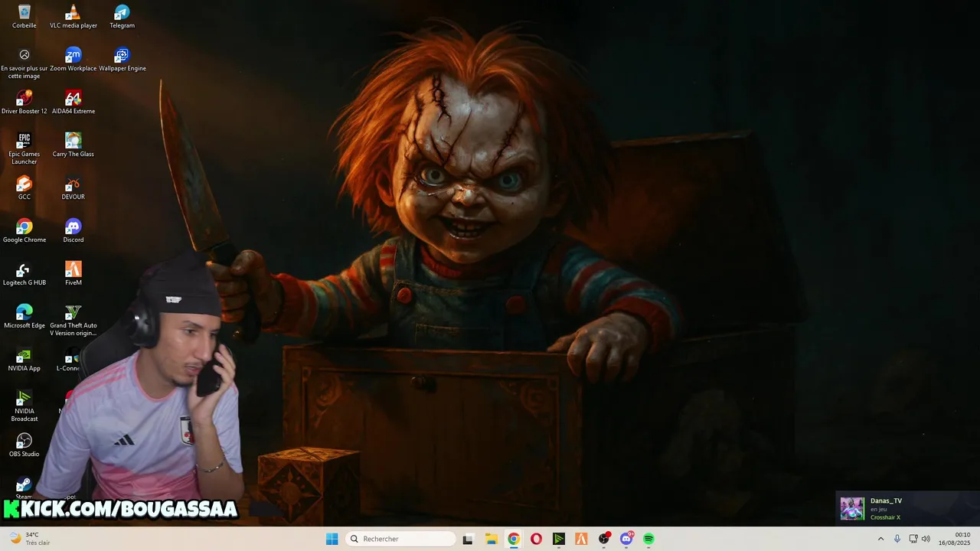Screen dimensions: 980x551
Task: Select the FiveM desktop shortcut
Action: [x=73, y=274]
